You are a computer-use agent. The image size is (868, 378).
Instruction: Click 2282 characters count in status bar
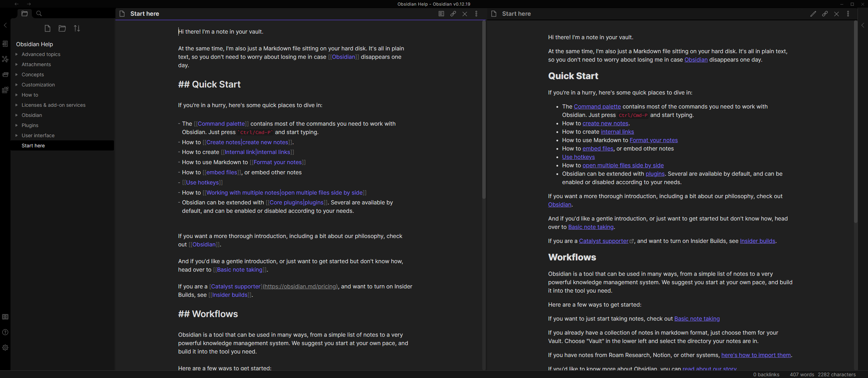coord(837,374)
